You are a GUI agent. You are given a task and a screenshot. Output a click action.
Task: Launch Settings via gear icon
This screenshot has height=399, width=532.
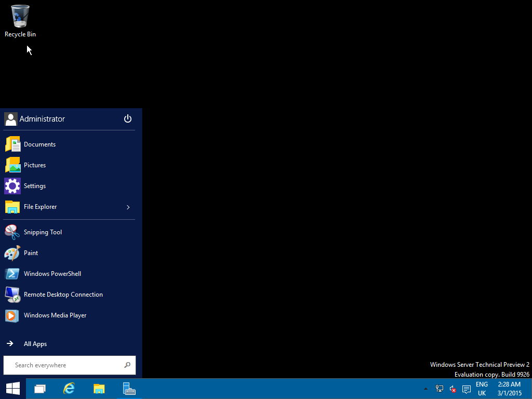click(x=12, y=186)
